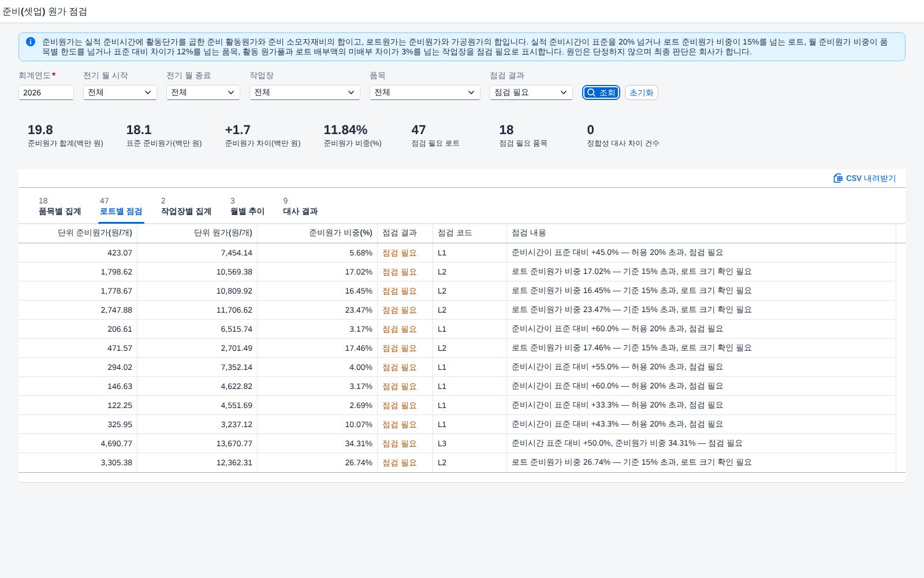
Task: Switch to the 월별 추이 tab
Action: click(x=247, y=206)
